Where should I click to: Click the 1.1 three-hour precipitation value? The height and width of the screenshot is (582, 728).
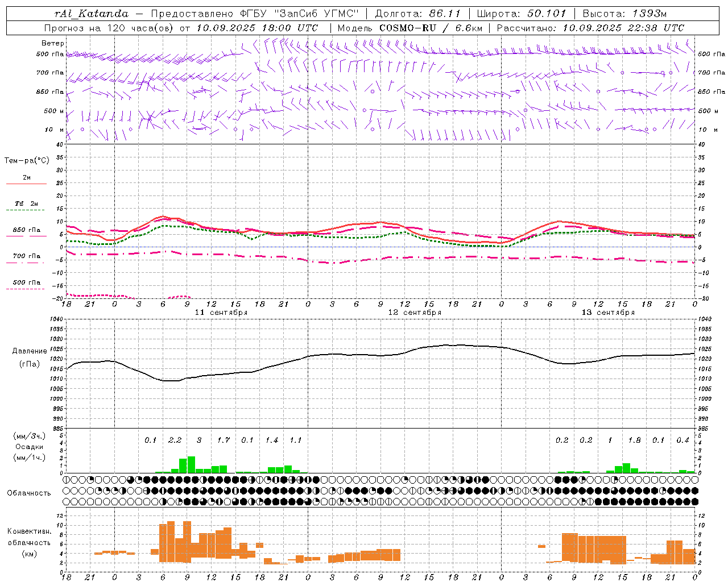295,440
